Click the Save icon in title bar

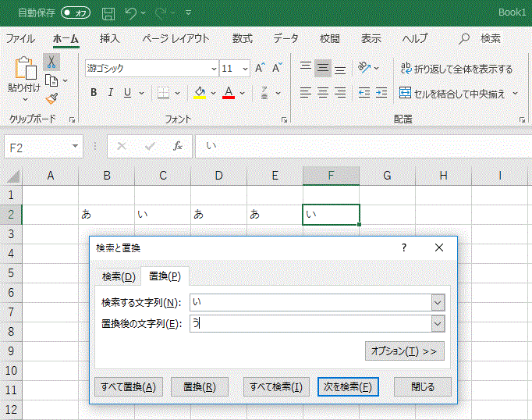coord(108,13)
